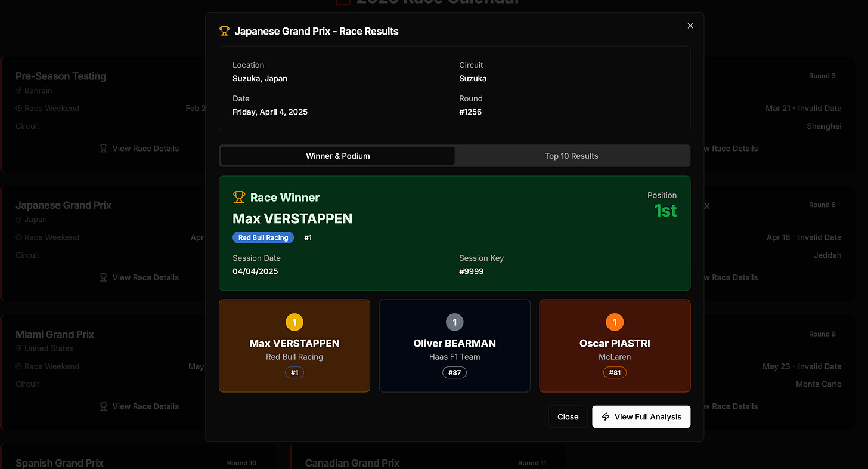Click the Pre-Season Testing card title
868x469 pixels.
coord(61,76)
